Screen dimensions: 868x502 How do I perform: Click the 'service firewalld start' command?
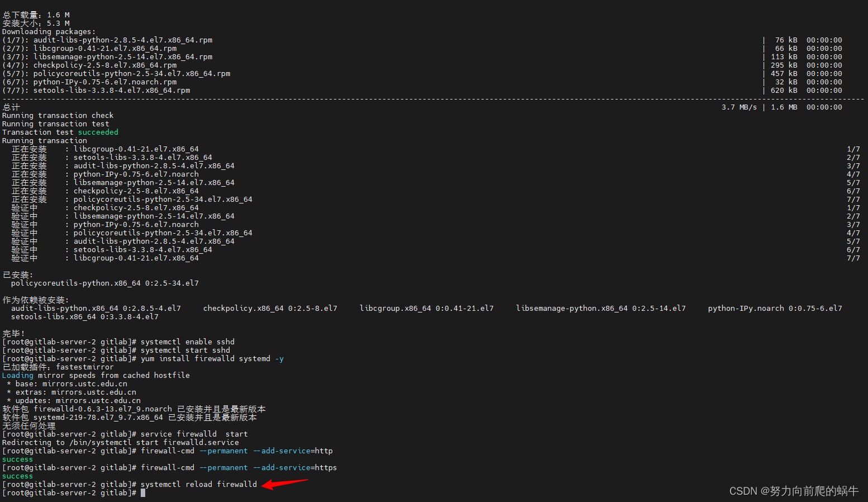(x=194, y=434)
